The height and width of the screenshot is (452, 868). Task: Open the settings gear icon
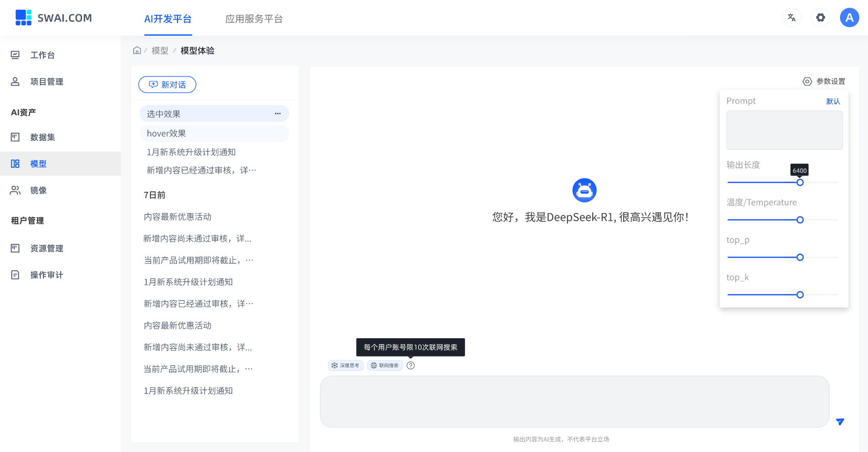click(x=821, y=18)
